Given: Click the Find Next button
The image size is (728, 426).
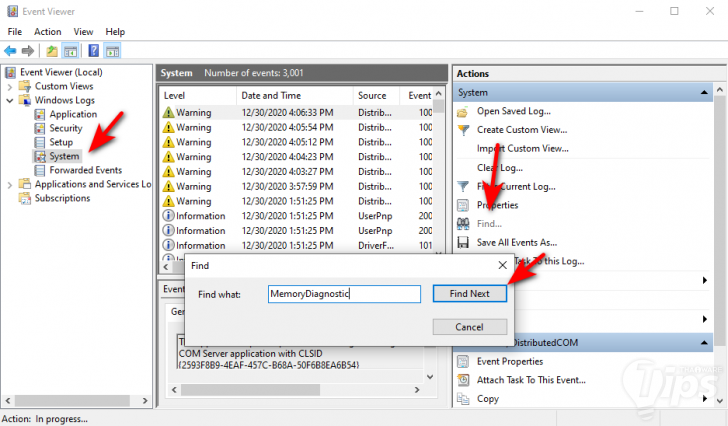Looking at the screenshot, I should [x=469, y=294].
